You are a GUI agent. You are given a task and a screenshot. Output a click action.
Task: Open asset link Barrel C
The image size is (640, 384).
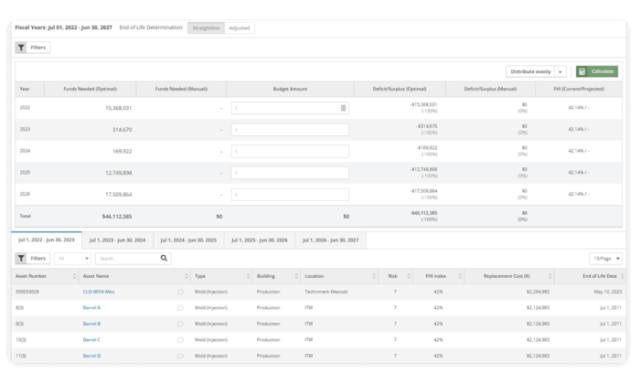pos(92,340)
